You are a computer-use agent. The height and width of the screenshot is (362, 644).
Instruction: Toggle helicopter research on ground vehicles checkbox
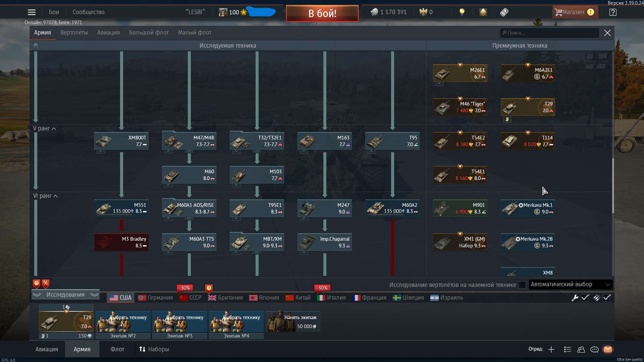pos(522,285)
